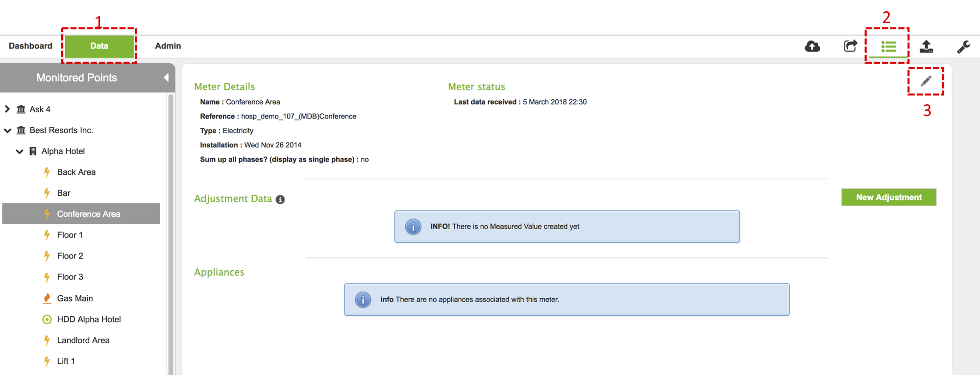Viewport: 980px width, 375px height.
Task: Collapse the Best Resorts Inc. node
Action: coord(7,130)
